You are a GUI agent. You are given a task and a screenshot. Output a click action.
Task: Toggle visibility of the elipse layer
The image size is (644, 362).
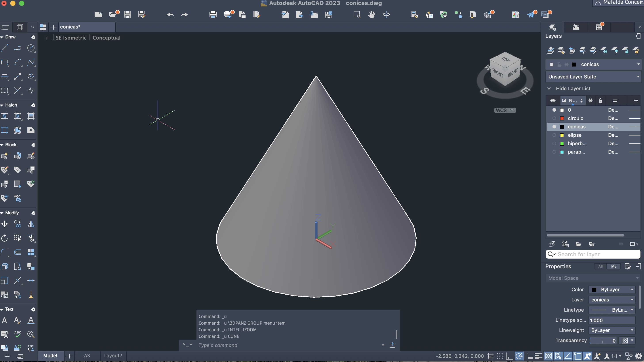click(x=554, y=135)
